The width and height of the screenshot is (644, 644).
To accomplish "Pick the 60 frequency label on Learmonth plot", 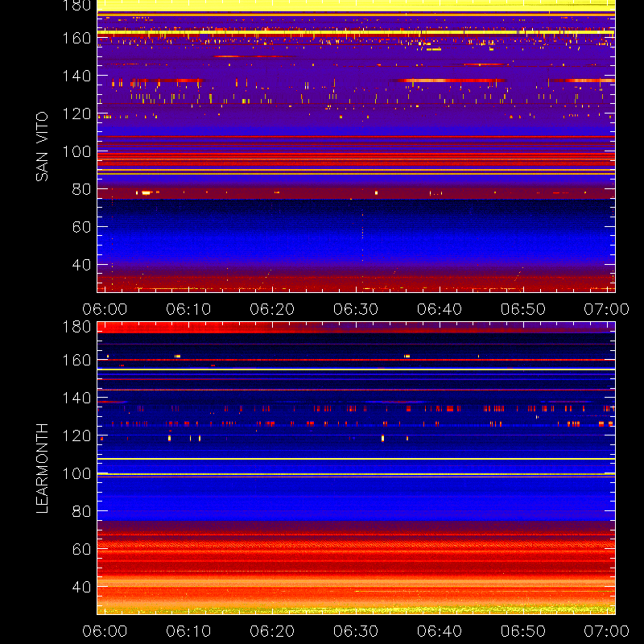I will click(x=81, y=549).
